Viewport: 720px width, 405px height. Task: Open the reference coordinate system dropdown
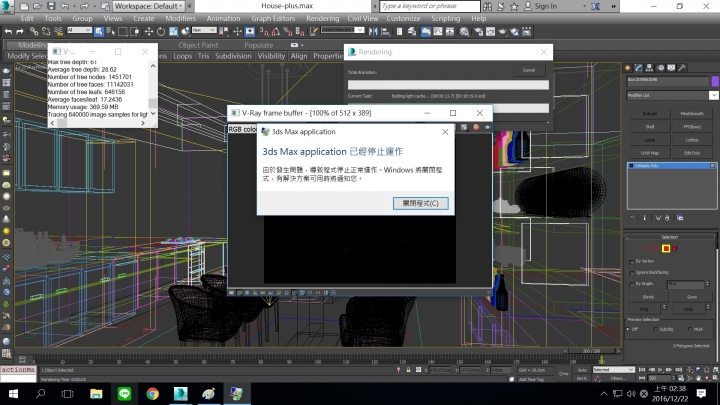pos(204,30)
